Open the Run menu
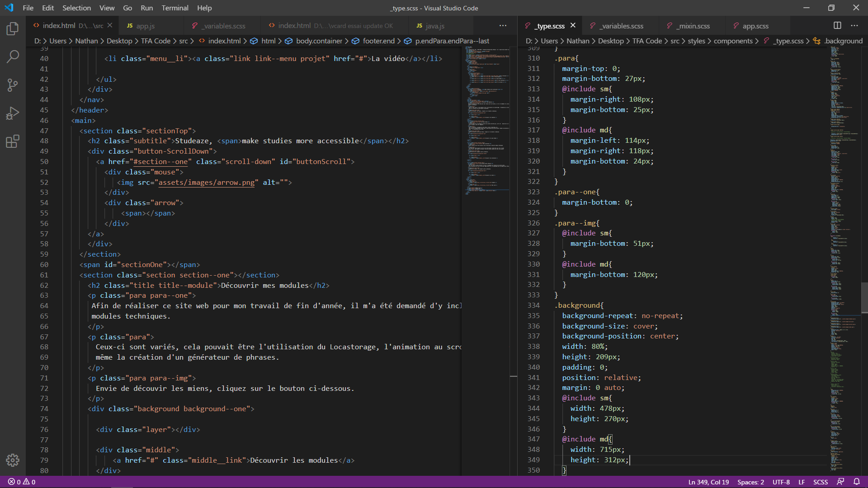 146,8
